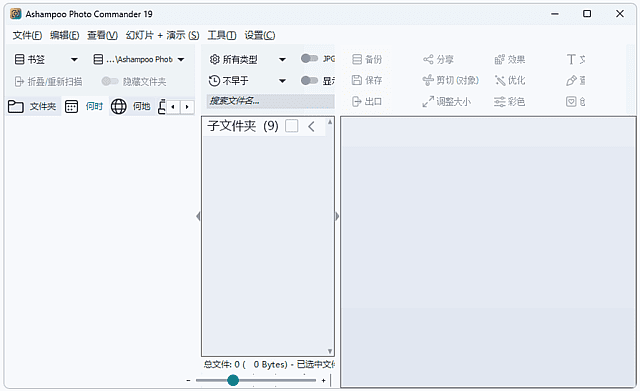
Task: Open the 幻灯片 + 演示 (S) menu
Action: [162, 36]
